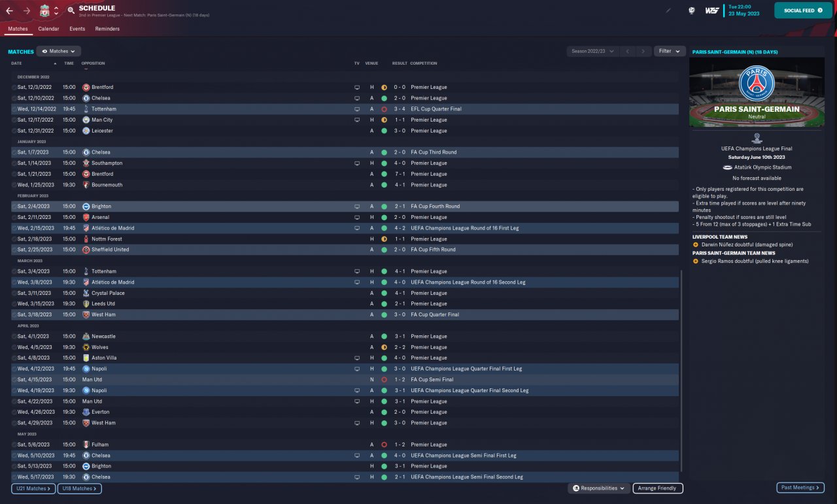This screenshot has width=837, height=504.
Task: Open the search magnifier
Action: (71, 10)
